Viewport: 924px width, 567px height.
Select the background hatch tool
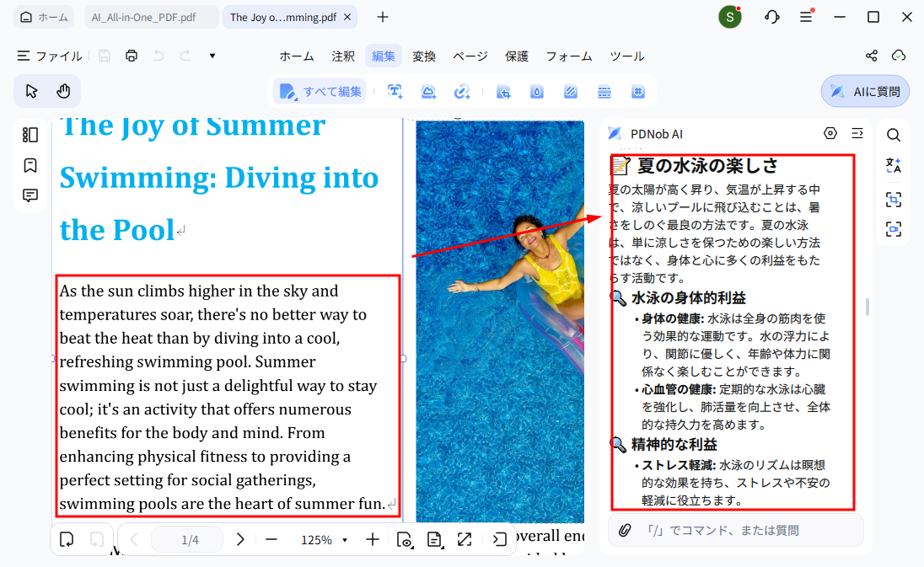[x=571, y=92]
